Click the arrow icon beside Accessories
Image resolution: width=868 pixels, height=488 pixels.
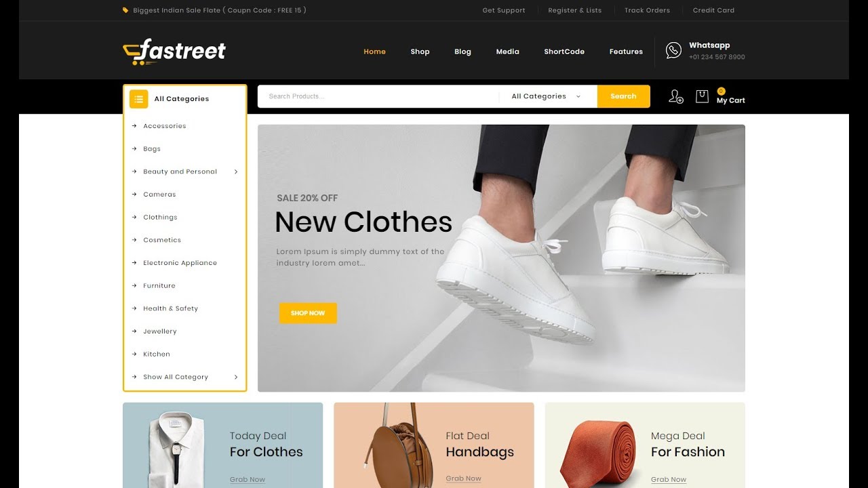tap(134, 126)
